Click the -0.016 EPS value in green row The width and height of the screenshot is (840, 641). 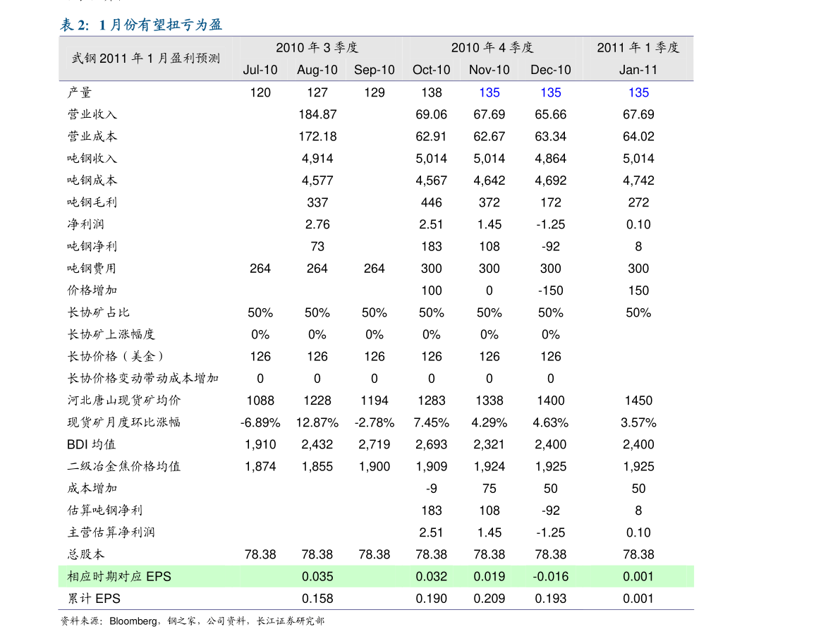551,577
